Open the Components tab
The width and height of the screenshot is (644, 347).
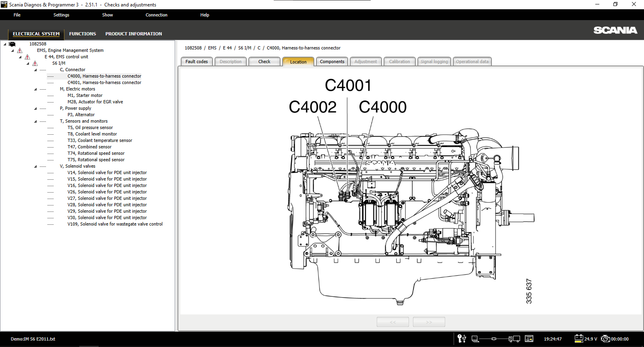(332, 62)
